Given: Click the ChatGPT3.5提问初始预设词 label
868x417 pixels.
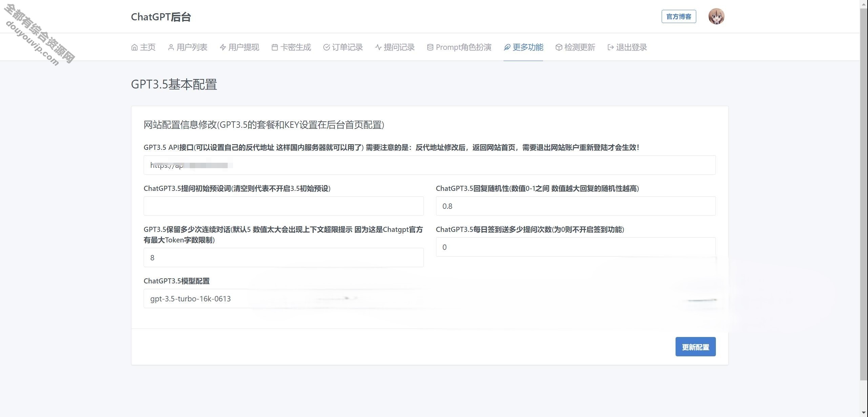Looking at the screenshot, I should pos(237,188).
